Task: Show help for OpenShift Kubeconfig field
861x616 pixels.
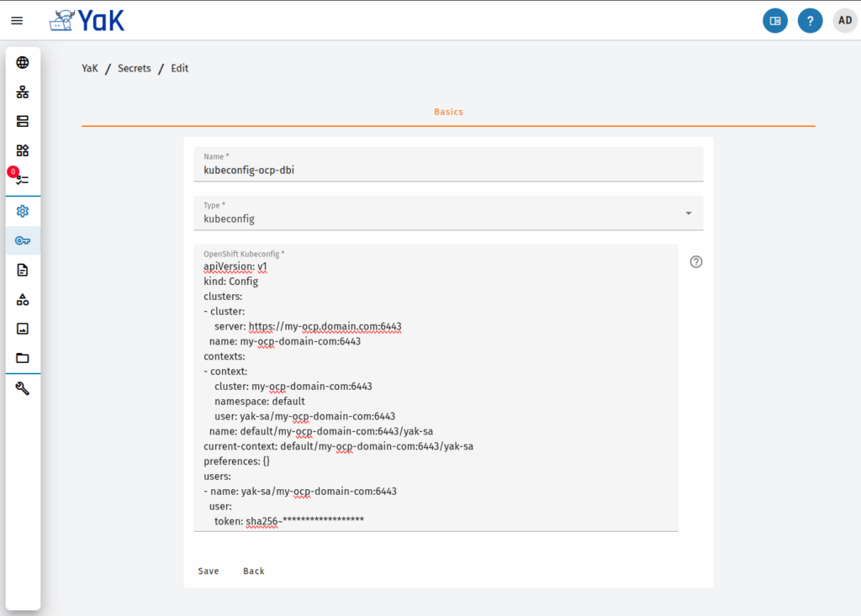Action: point(695,262)
